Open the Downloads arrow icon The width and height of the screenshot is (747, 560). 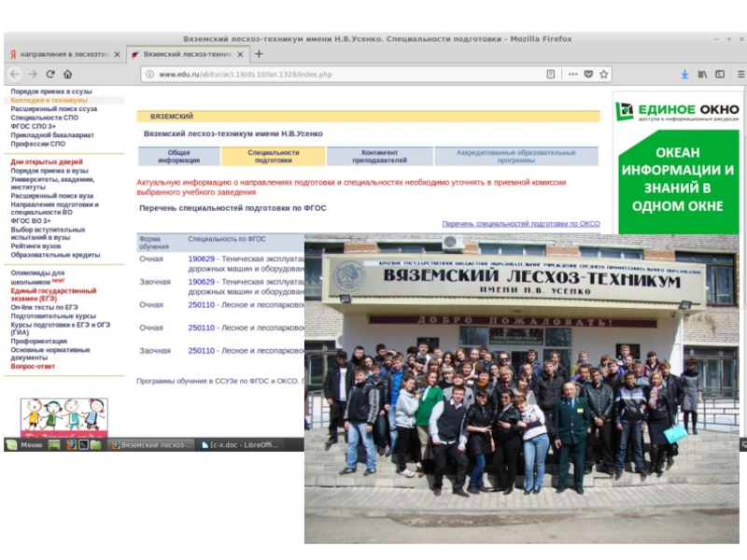pyautogui.click(x=684, y=74)
